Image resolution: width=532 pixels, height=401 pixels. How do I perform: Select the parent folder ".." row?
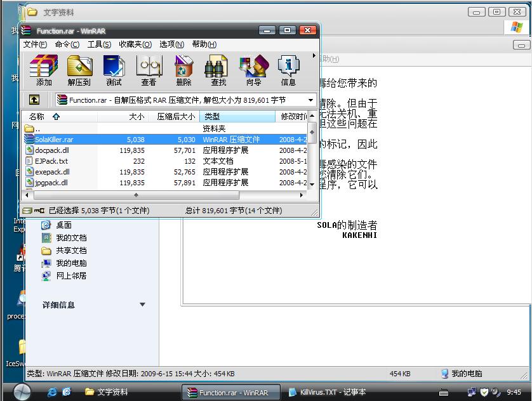165,129
